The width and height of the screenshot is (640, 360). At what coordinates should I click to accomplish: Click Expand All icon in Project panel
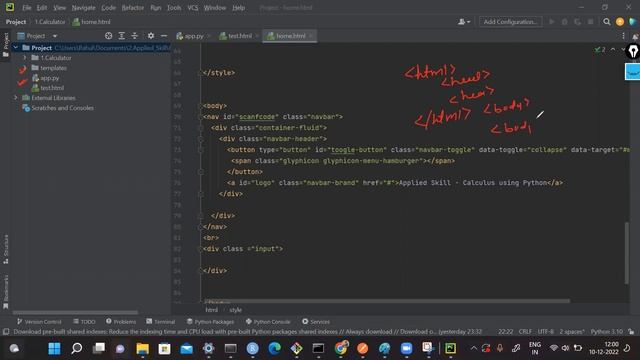point(122,36)
